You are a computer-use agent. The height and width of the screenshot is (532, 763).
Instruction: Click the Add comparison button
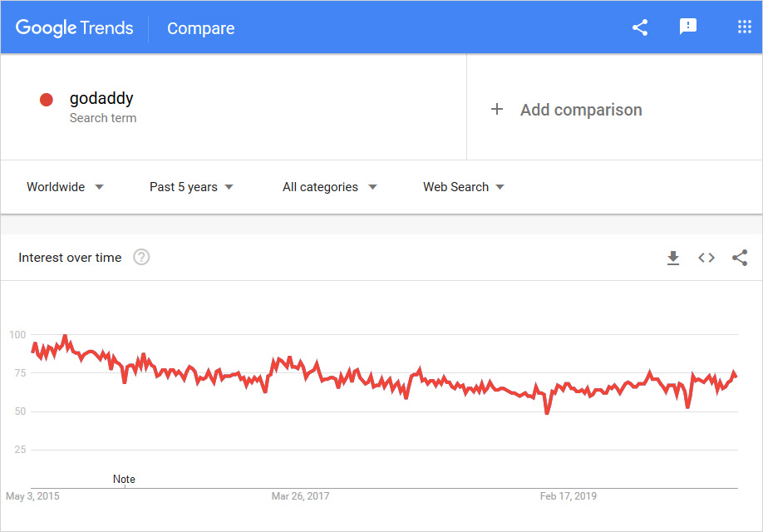point(581,110)
